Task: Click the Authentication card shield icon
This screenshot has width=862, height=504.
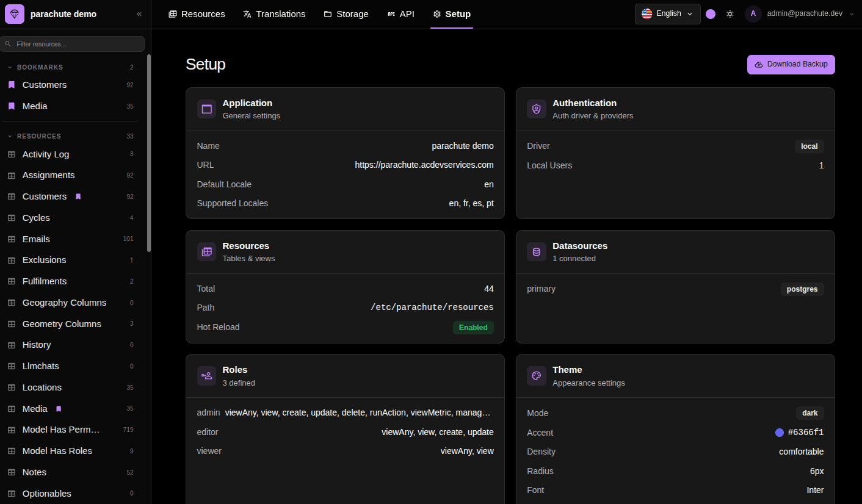Action: [x=537, y=109]
